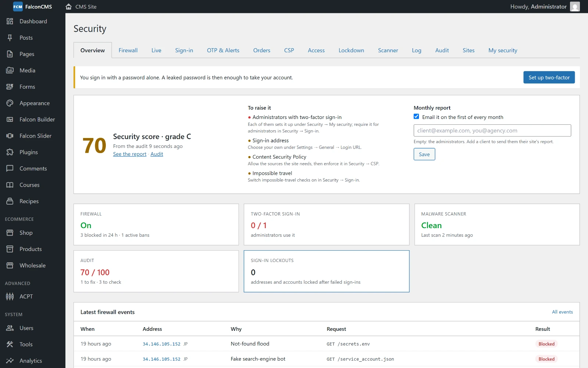Click the Courses book icon
588x368 pixels.
(x=10, y=185)
